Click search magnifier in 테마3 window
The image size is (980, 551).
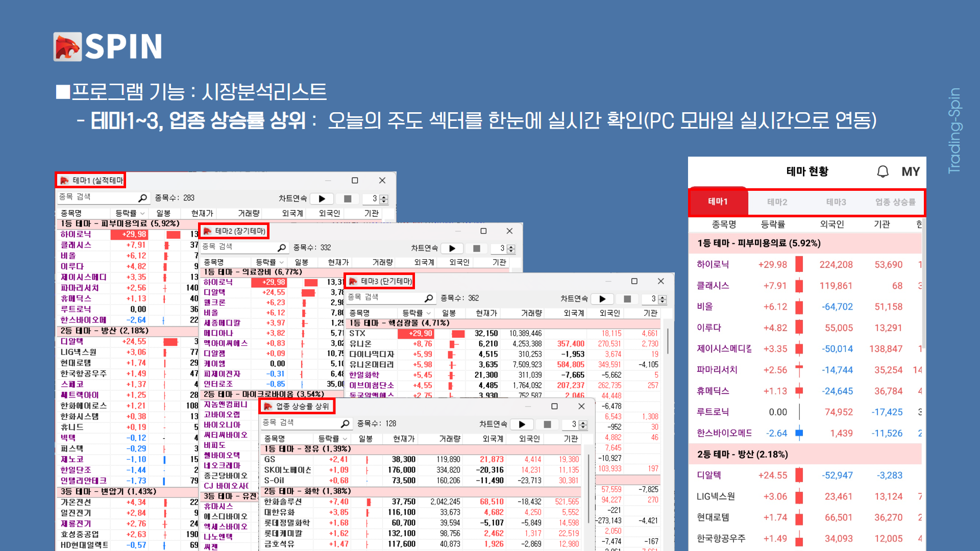coord(429,298)
